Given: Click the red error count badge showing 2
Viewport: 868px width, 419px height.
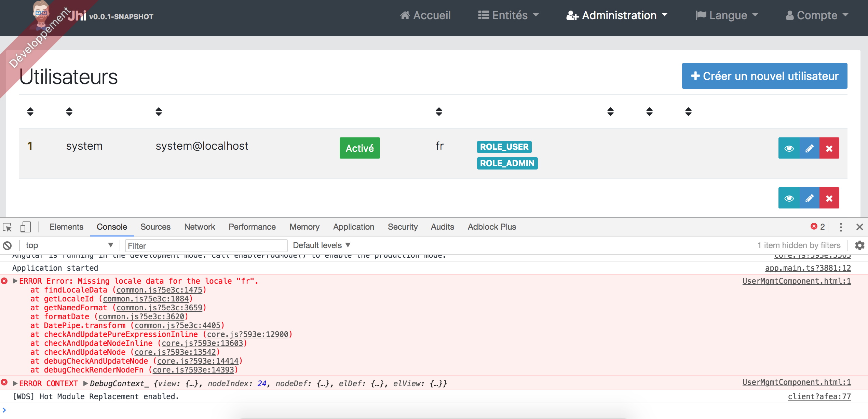Looking at the screenshot, I should click(818, 227).
